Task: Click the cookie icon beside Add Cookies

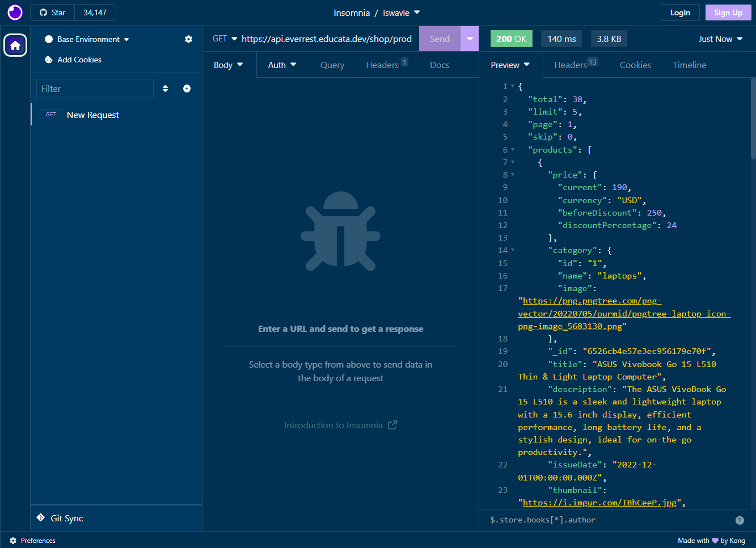Action: [x=49, y=60]
